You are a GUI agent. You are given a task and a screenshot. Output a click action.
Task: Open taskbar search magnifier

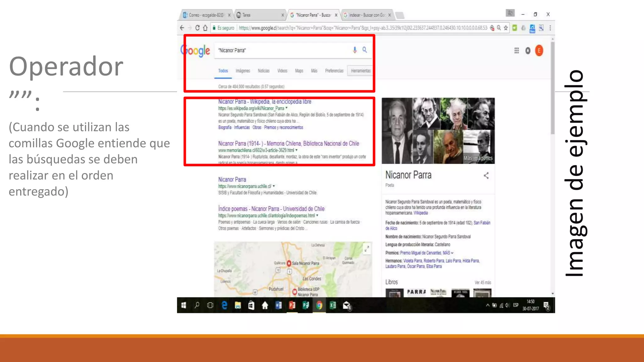(x=197, y=305)
